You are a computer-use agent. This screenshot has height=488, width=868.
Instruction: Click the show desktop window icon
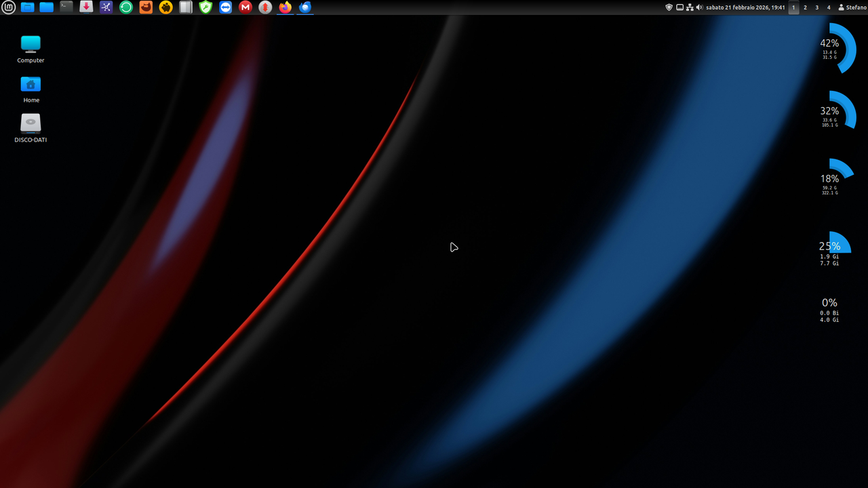(28, 7)
